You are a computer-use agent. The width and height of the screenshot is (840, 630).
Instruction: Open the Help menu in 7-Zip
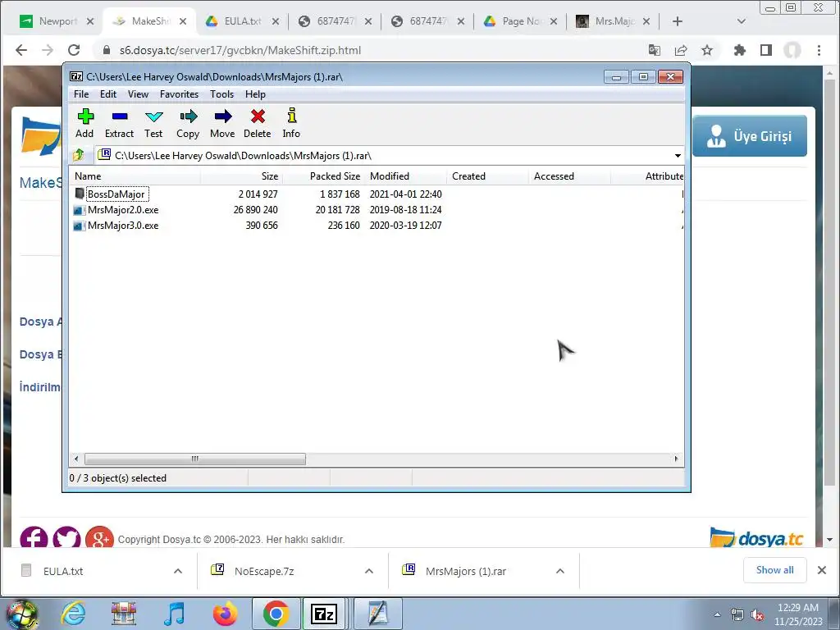click(x=256, y=94)
